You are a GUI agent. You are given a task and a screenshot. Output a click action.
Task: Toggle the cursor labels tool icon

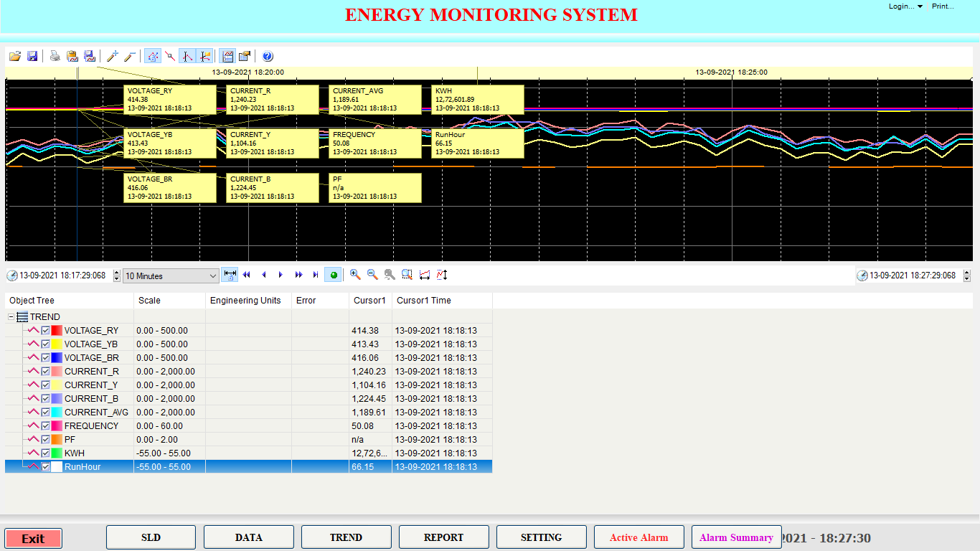tap(205, 56)
